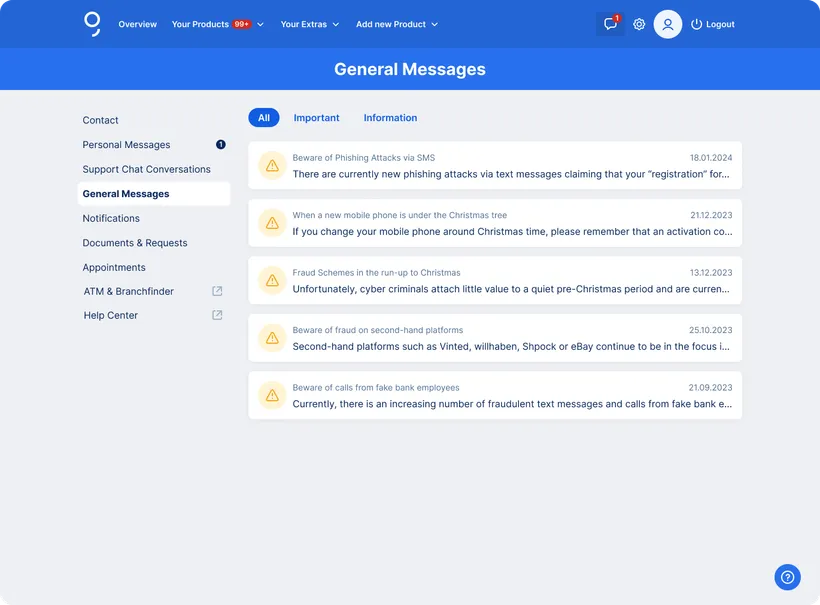Image resolution: width=820 pixels, height=605 pixels.
Task: Click the date 25.10.2023
Action: (710, 330)
